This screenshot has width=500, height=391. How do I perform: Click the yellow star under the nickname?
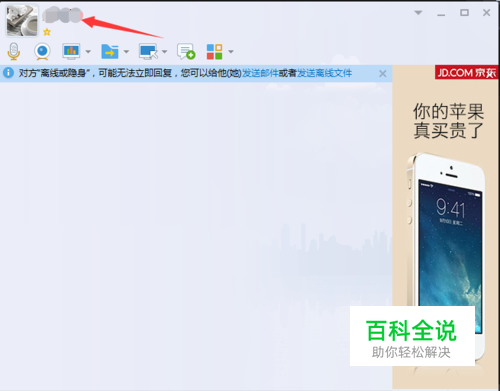click(x=47, y=32)
